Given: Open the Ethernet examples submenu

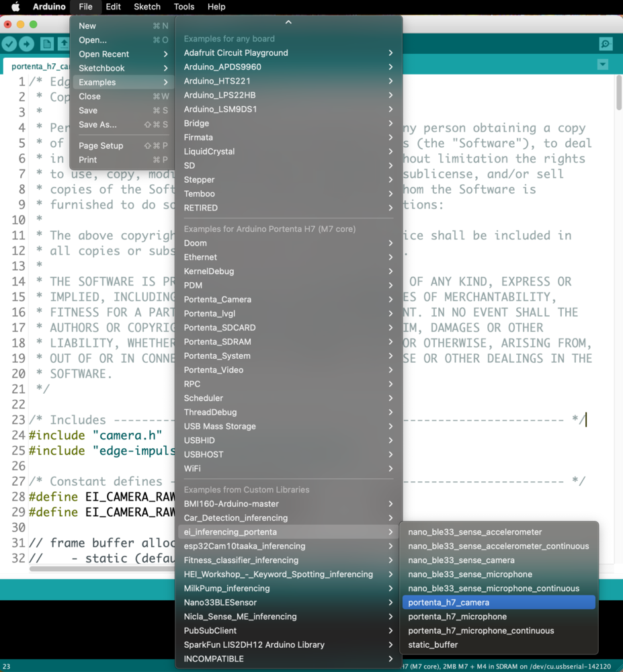Looking at the screenshot, I should (288, 257).
